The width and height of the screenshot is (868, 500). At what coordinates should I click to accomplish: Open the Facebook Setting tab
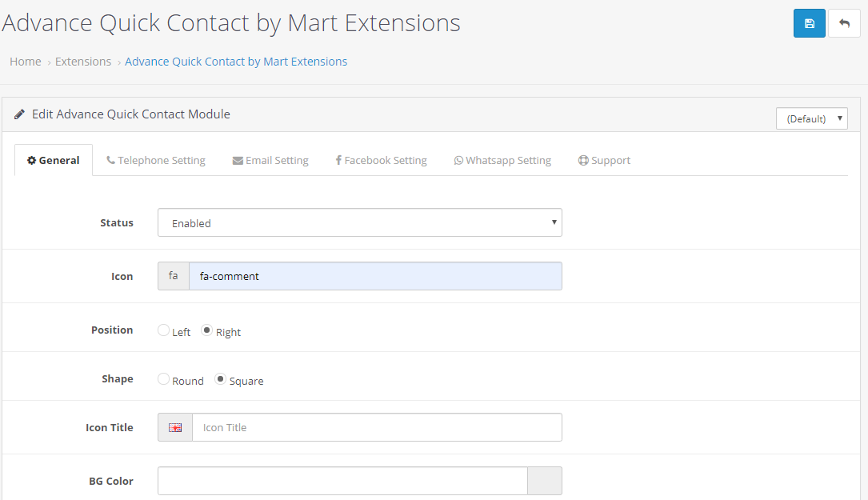tap(381, 160)
